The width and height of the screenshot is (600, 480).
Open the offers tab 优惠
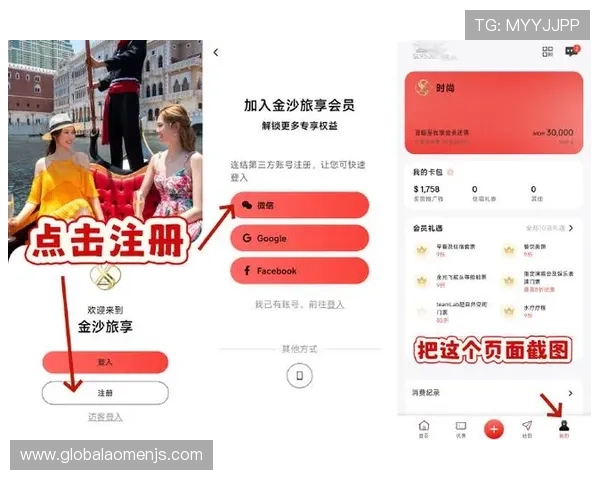(x=461, y=429)
